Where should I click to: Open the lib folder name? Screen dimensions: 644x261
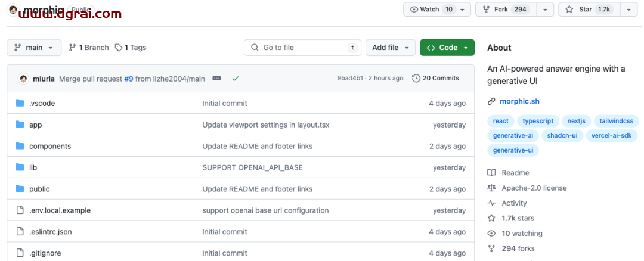click(33, 167)
